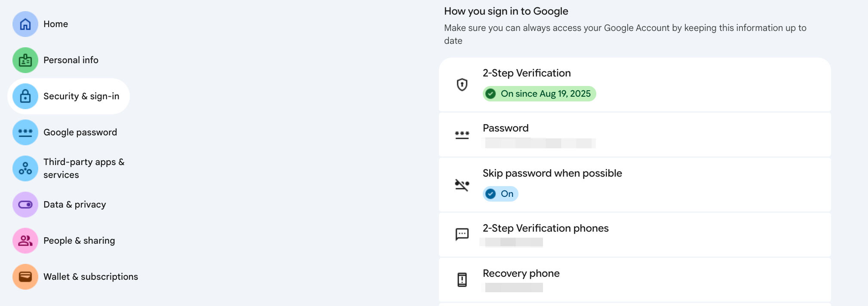Click the Data & privacy toggle icon
868x306 pixels.
click(25, 205)
